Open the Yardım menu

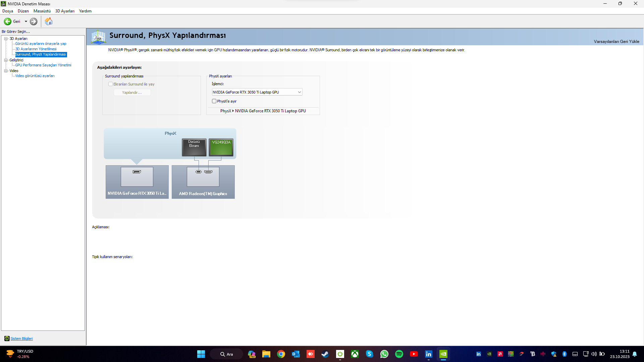[x=85, y=11]
